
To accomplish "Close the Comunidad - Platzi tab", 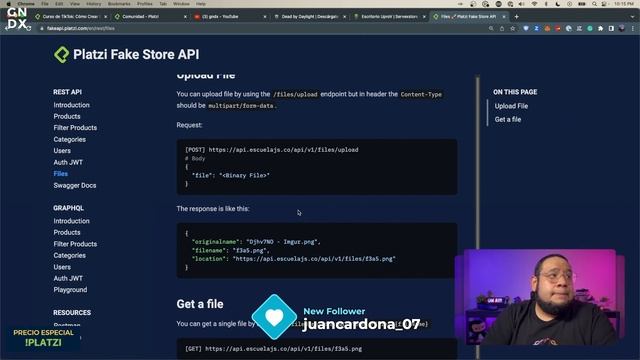I will (x=185, y=17).
